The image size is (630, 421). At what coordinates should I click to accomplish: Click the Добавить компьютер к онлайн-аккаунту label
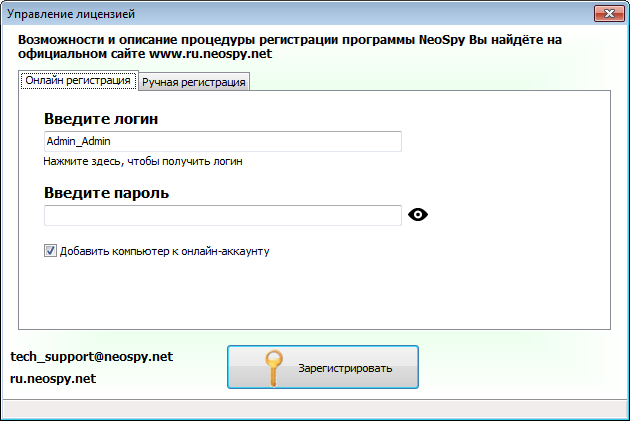(165, 251)
